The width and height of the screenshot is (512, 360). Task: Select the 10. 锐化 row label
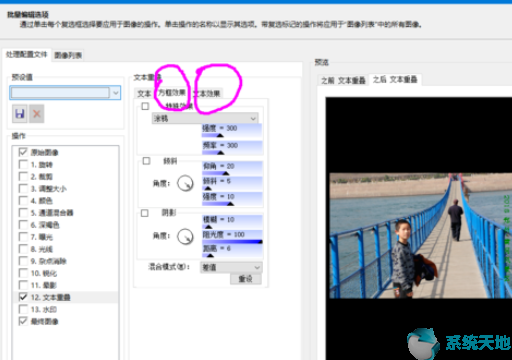pos(44,273)
